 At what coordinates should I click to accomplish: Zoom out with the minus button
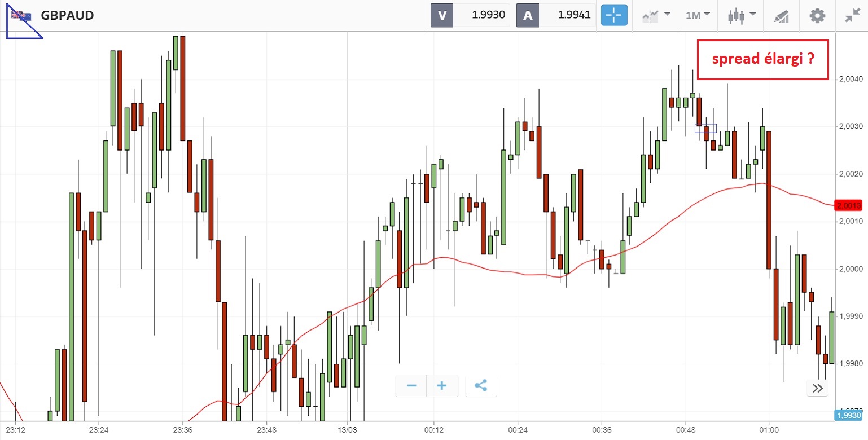click(411, 386)
